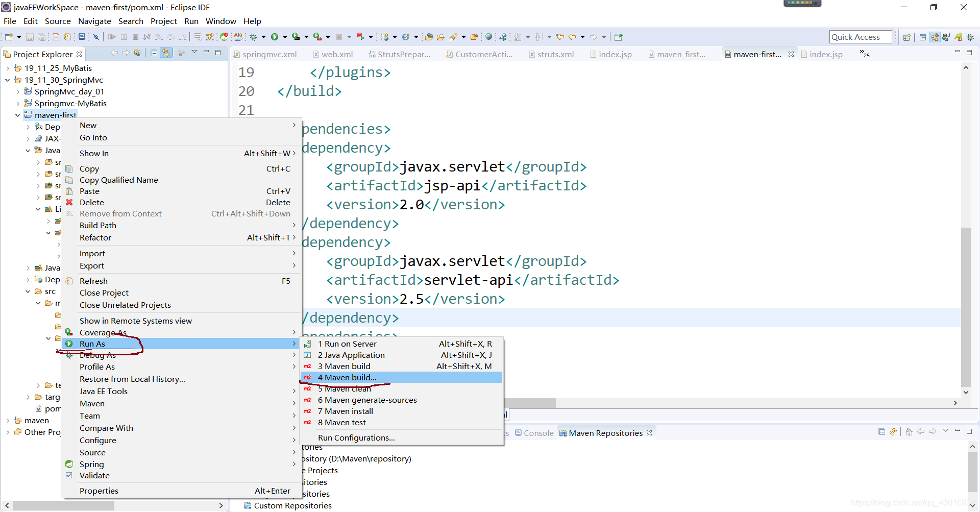
Task: Click the Open Perspective icon
Action: [x=907, y=37]
